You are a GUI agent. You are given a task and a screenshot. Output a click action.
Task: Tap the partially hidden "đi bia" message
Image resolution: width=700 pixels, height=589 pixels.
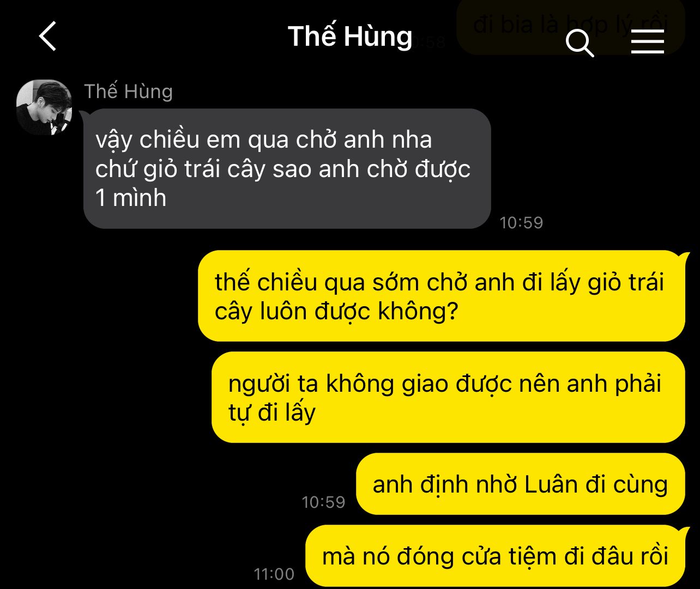[x=570, y=26]
